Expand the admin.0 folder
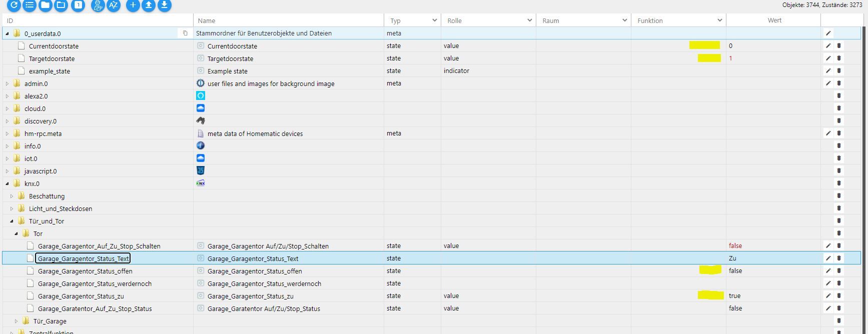This screenshot has height=334, width=868. coord(8,83)
